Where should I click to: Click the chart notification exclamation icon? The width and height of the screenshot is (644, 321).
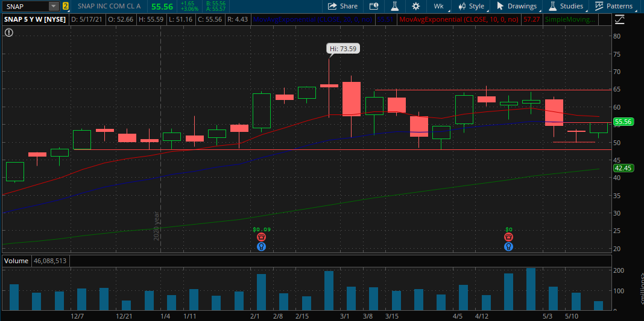(8, 33)
